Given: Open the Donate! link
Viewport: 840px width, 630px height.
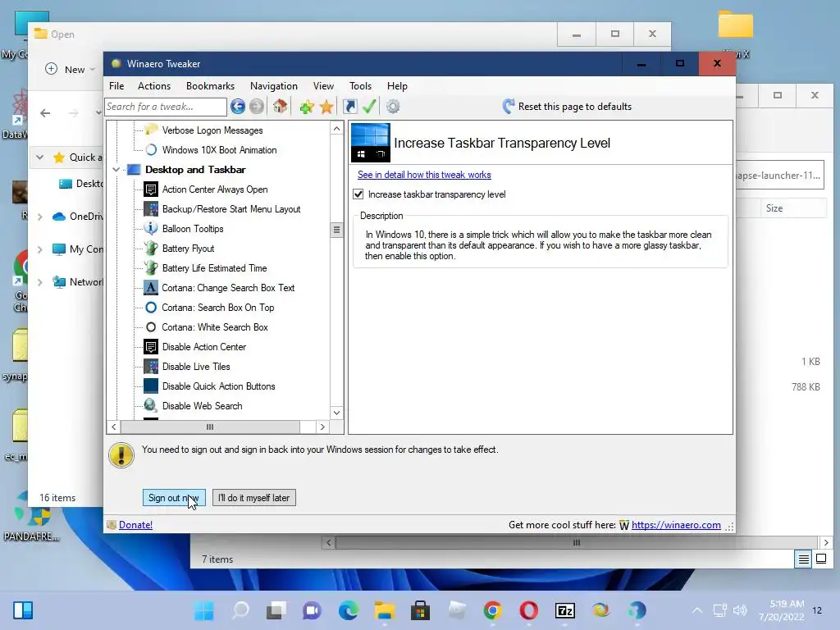Looking at the screenshot, I should click(135, 525).
